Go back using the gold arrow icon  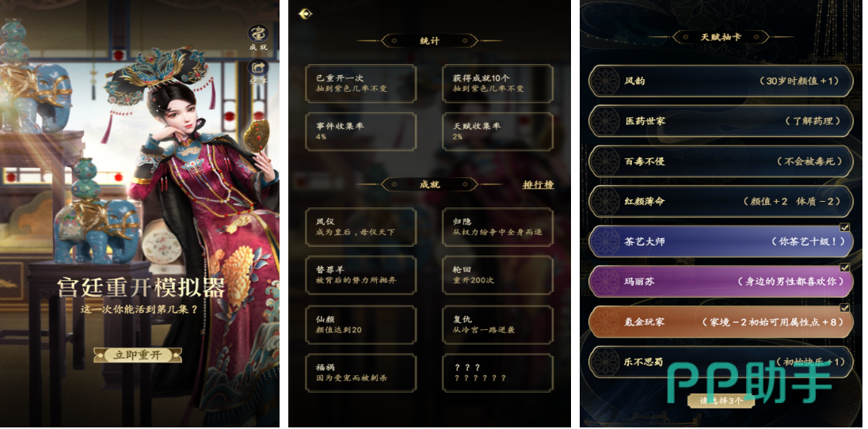pos(305,13)
